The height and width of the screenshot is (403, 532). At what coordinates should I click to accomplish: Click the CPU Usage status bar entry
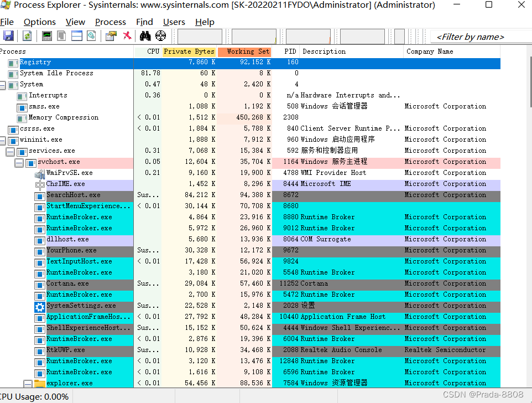coord(34,396)
